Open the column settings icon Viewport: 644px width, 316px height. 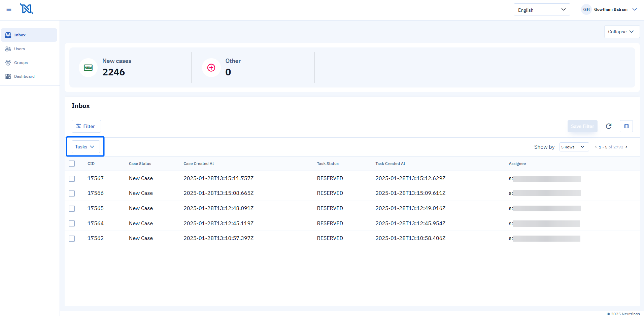point(626,126)
